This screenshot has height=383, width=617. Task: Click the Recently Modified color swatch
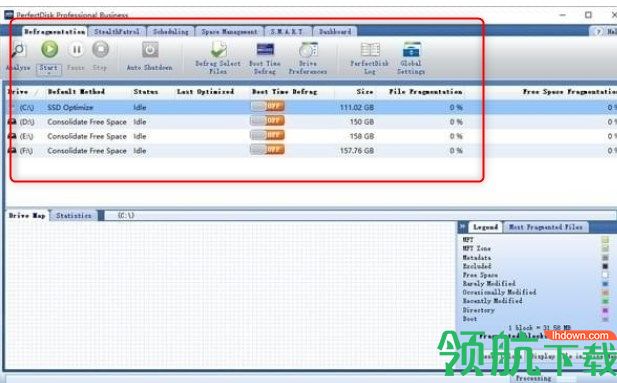(605, 301)
